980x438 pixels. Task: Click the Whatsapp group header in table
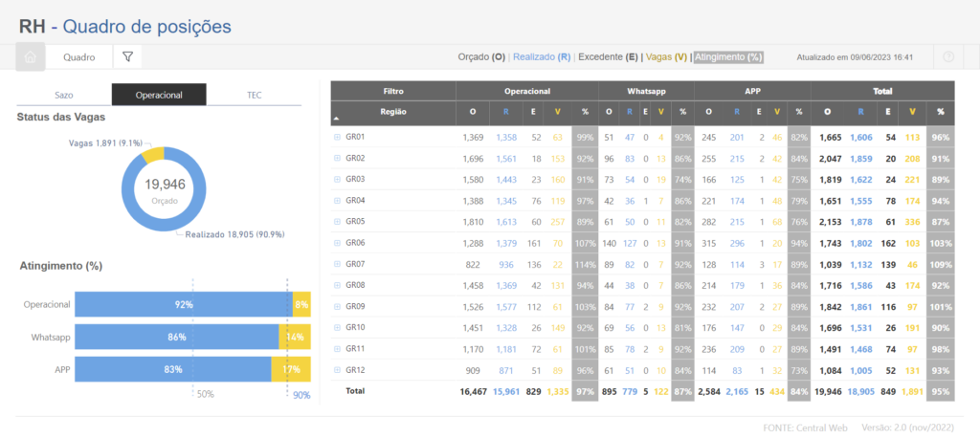click(646, 91)
